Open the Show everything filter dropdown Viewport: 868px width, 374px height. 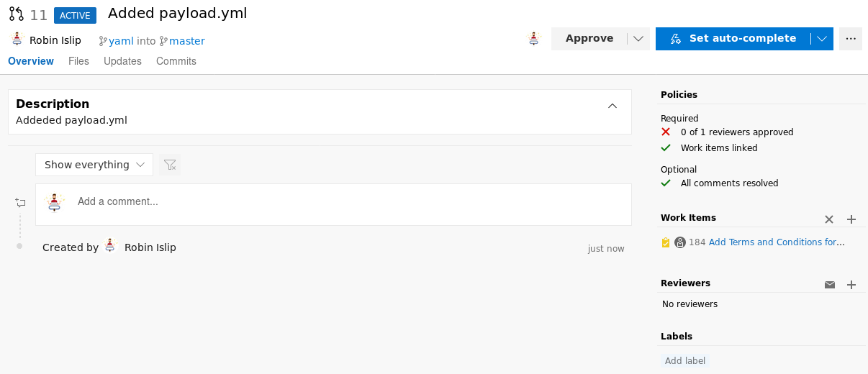(94, 165)
